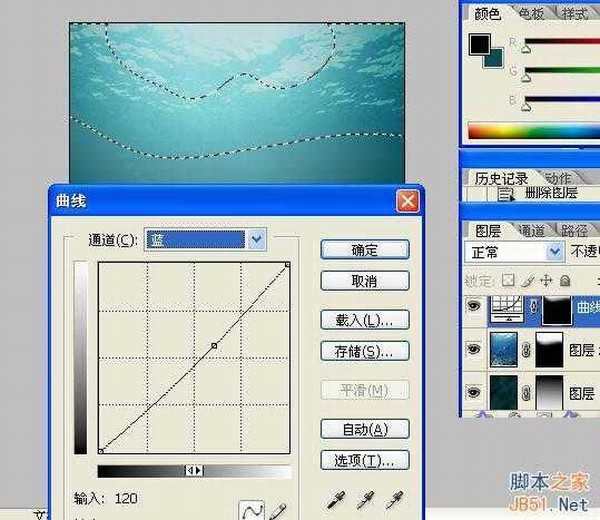Click the curves layer black mask thumbnail
This screenshot has width=600, height=520.
point(557,311)
